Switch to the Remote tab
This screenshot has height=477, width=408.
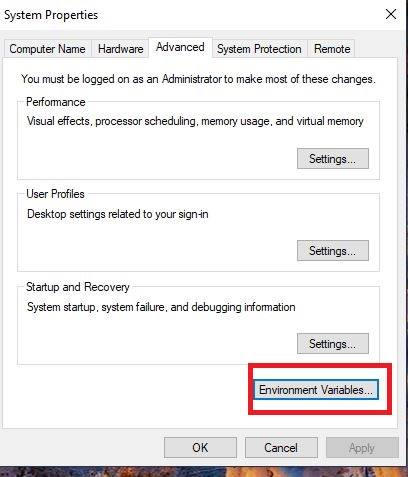[x=332, y=49]
